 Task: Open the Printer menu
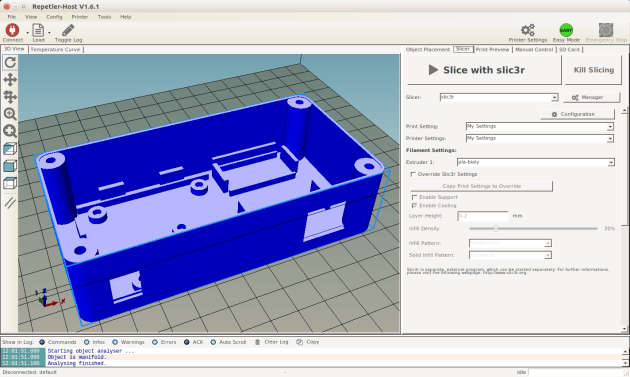80,17
